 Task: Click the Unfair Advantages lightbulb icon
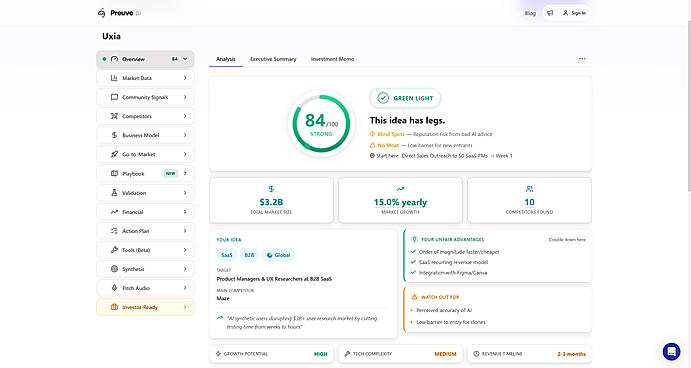pos(414,239)
